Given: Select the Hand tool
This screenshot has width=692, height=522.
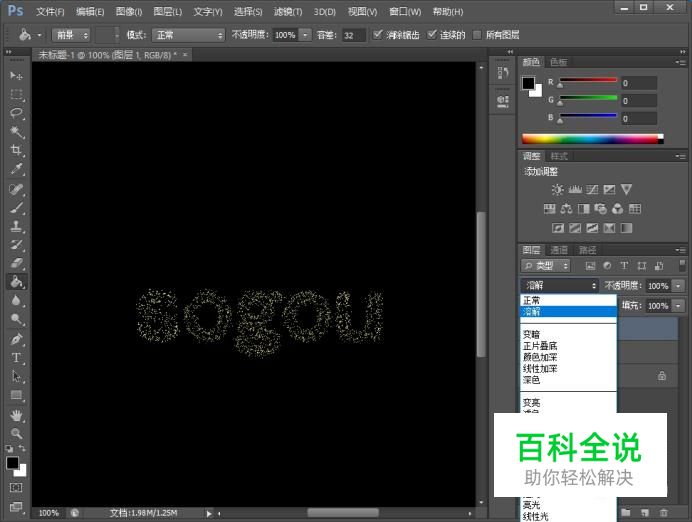Looking at the screenshot, I should [x=16, y=415].
